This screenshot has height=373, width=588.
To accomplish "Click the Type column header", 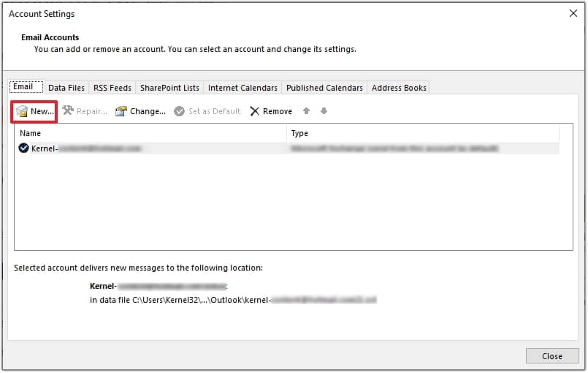I will (423, 133).
